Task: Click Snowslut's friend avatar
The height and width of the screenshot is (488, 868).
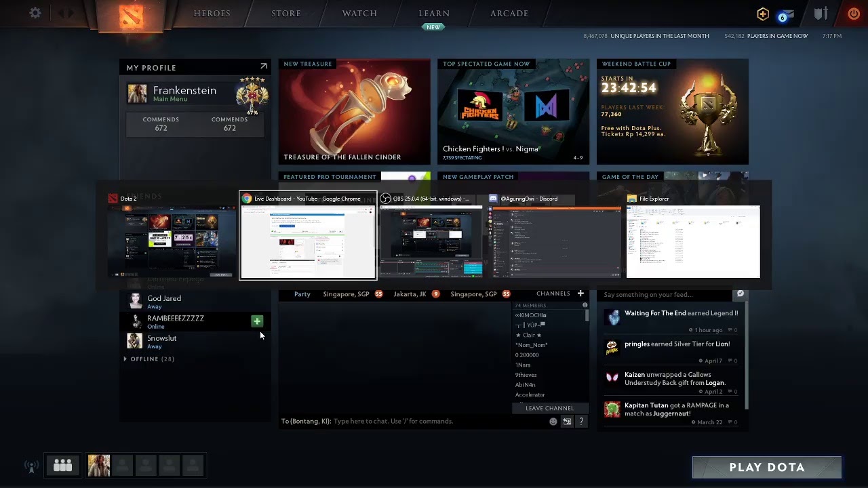Action: 135,341
